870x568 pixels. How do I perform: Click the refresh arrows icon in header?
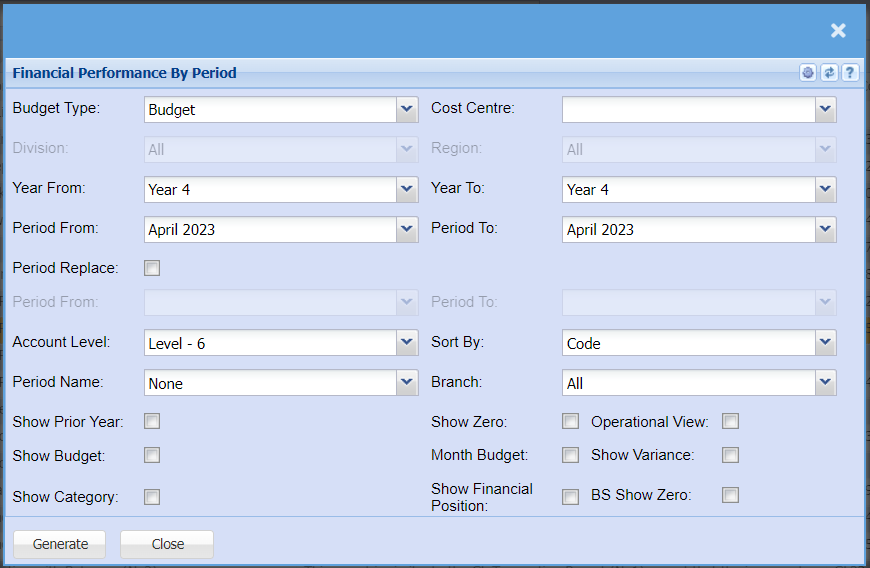tap(829, 73)
